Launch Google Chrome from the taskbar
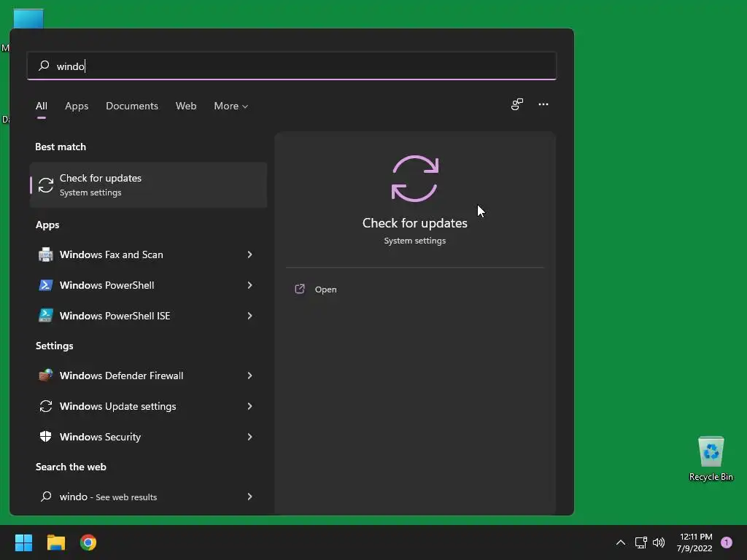Screen dimensions: 747x560 88,542
